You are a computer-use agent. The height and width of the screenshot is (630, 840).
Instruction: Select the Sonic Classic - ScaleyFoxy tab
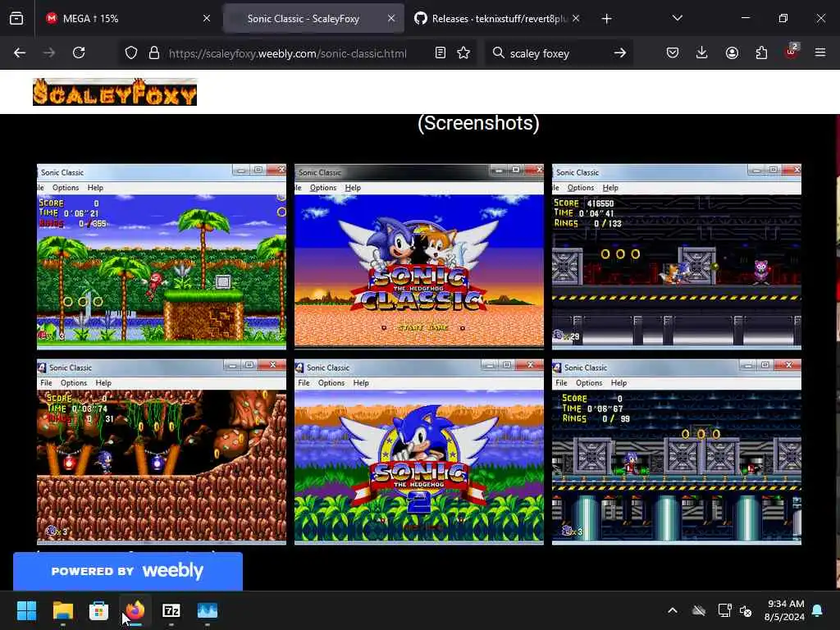[x=313, y=19]
